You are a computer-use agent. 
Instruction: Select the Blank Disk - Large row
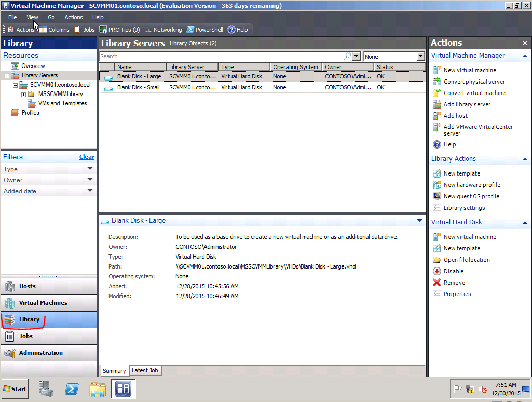coord(263,76)
